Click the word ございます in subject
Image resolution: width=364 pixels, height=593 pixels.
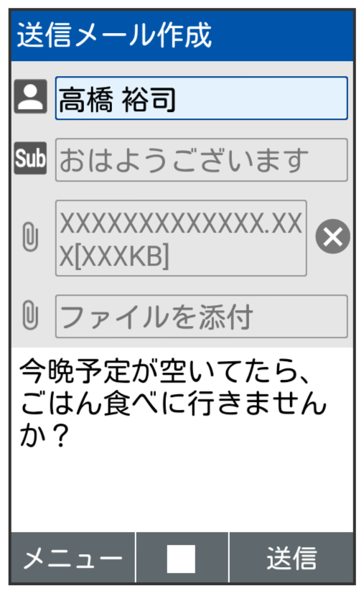tap(241, 160)
